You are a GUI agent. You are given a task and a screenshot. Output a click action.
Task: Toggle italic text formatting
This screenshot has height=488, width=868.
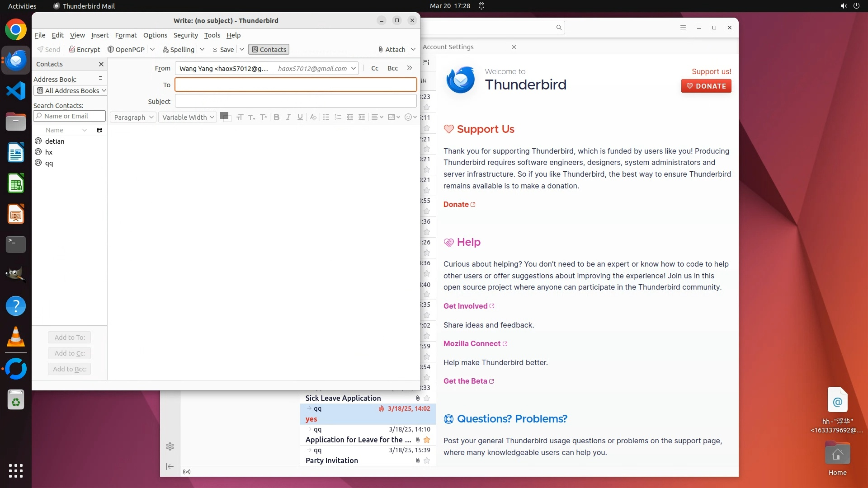tap(288, 117)
